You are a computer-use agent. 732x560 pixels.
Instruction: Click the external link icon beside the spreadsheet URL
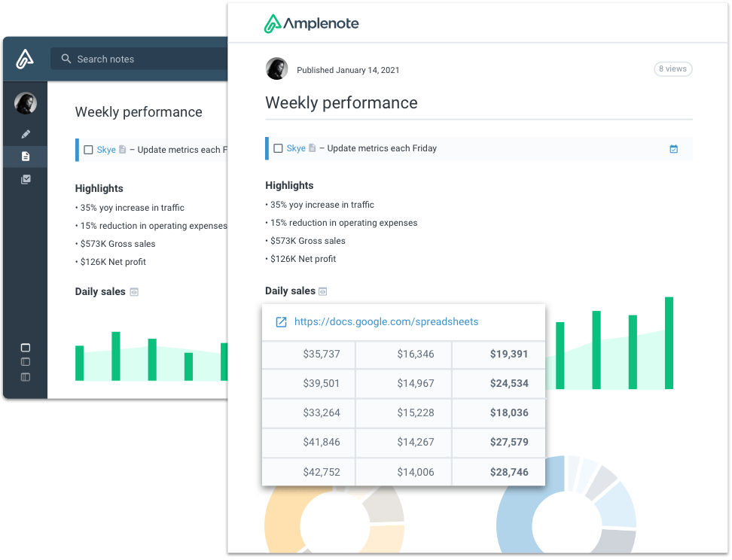tap(281, 322)
